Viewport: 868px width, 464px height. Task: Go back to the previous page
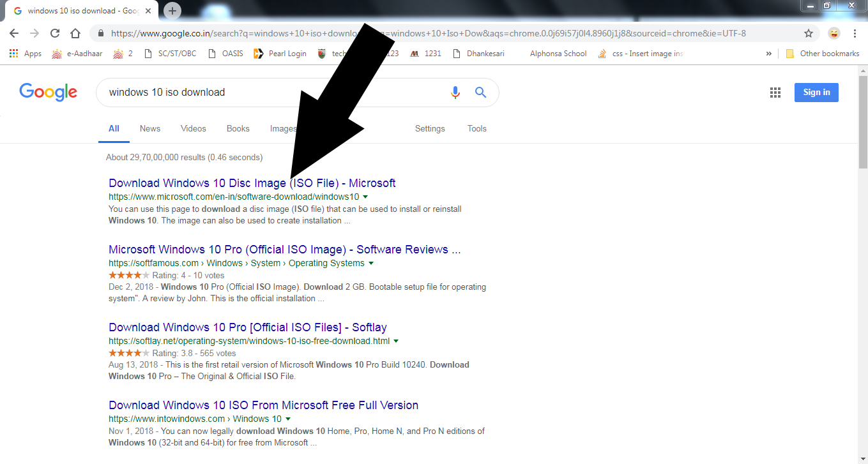(14, 33)
